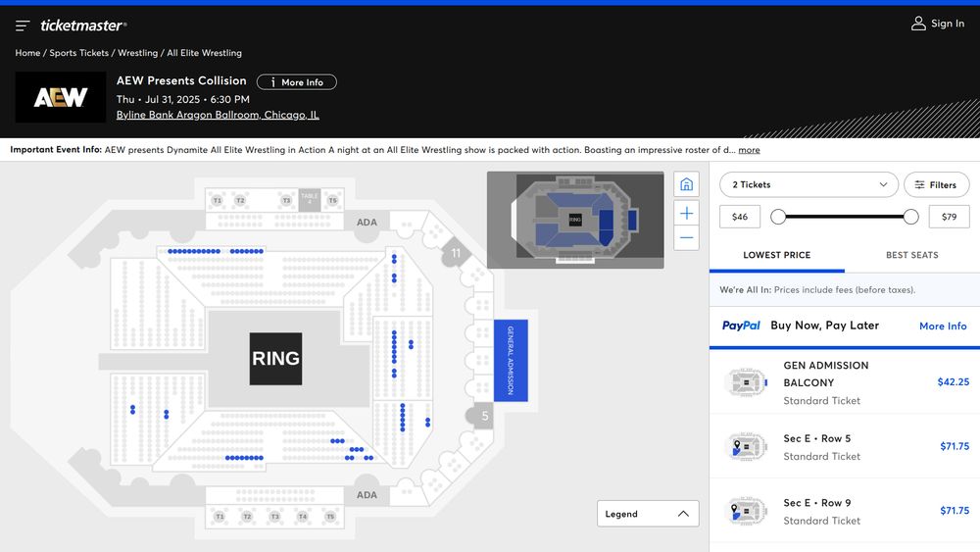The image size is (980, 552).
Task: Switch to the Lowest Price tab
Action: [x=776, y=255]
